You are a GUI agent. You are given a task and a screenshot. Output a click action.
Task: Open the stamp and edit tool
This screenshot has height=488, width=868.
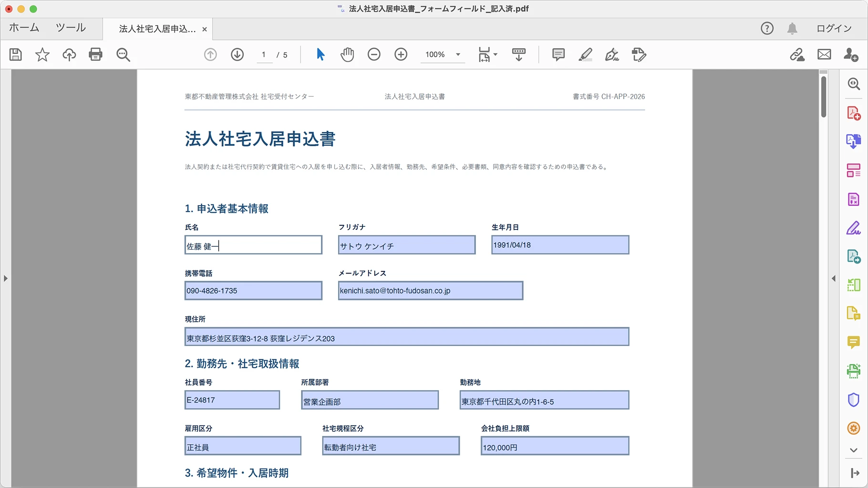pos(639,55)
